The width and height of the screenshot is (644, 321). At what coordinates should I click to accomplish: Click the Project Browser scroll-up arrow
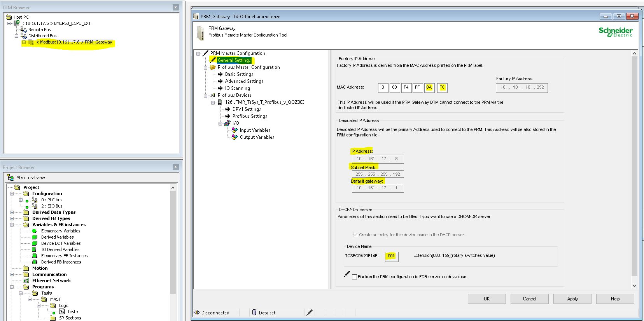pyautogui.click(x=173, y=188)
